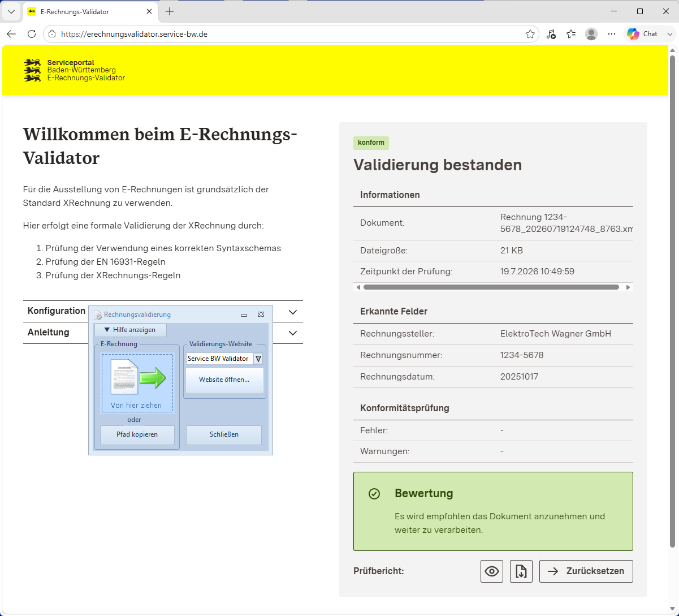Click Prüfung der EN 16931-Regeln item
The image size is (679, 616).
tap(105, 262)
